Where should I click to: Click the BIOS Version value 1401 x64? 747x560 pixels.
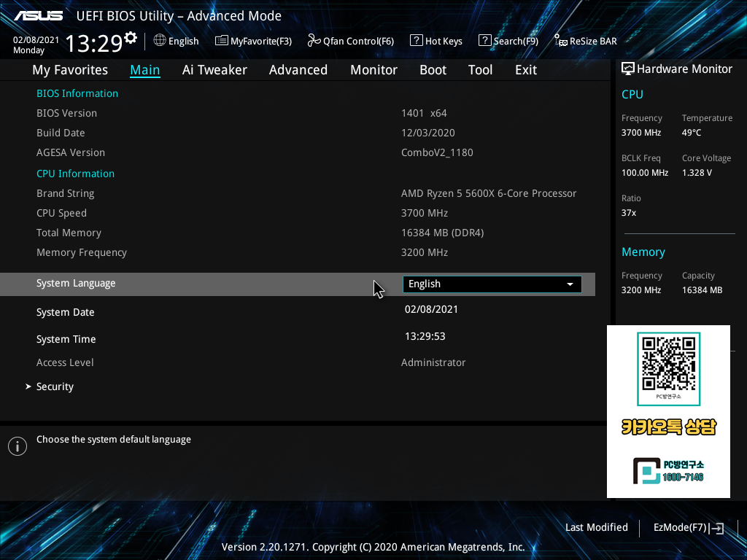click(x=424, y=113)
